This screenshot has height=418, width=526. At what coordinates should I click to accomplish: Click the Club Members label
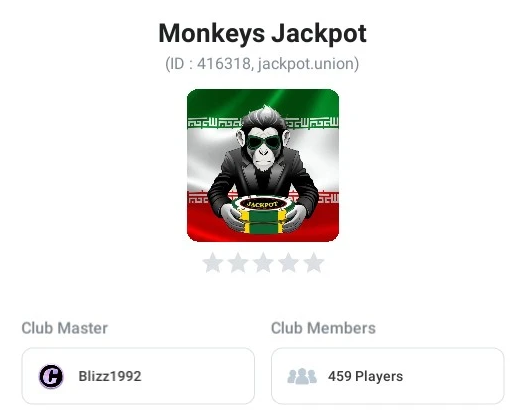tap(323, 328)
